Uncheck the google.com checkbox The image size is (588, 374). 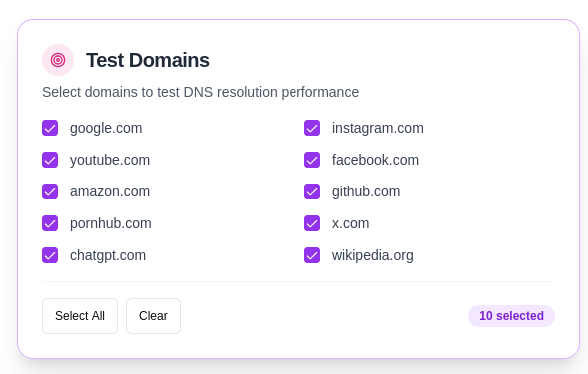tap(50, 128)
